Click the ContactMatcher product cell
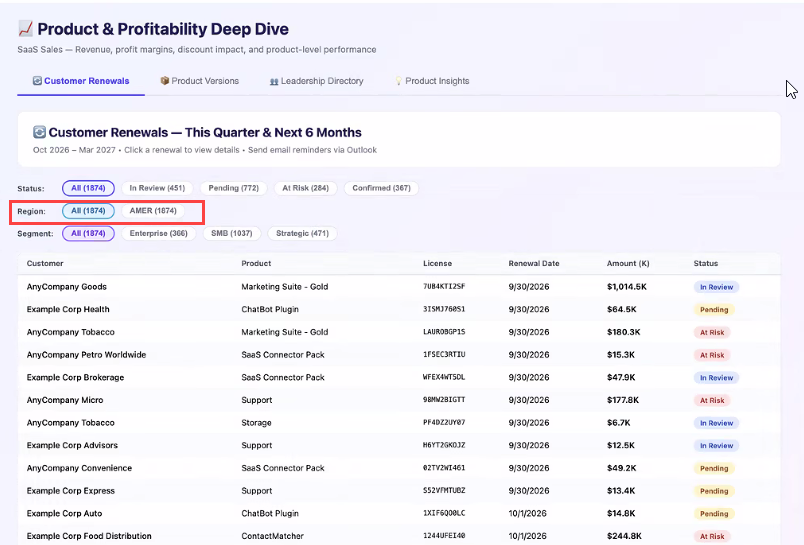The image size is (804, 545). tap(272, 536)
